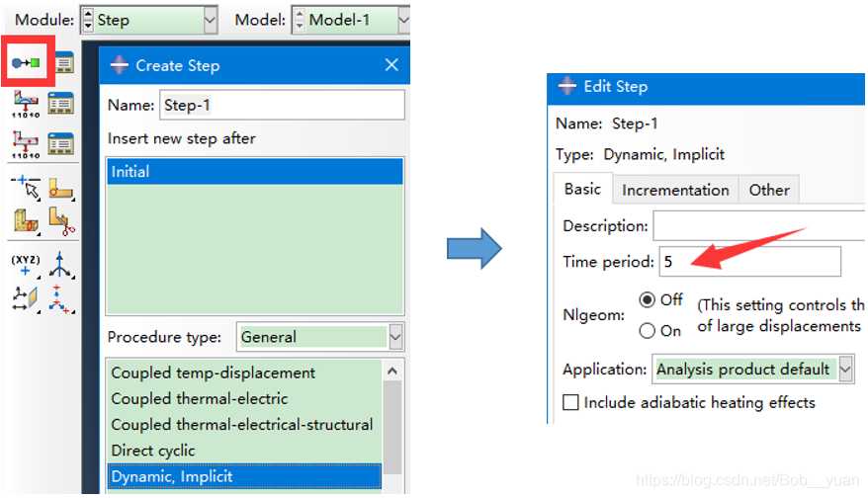The width and height of the screenshot is (868, 498).
Task: Enable Include adiabatic heating effects checkbox
Action: [x=570, y=402]
